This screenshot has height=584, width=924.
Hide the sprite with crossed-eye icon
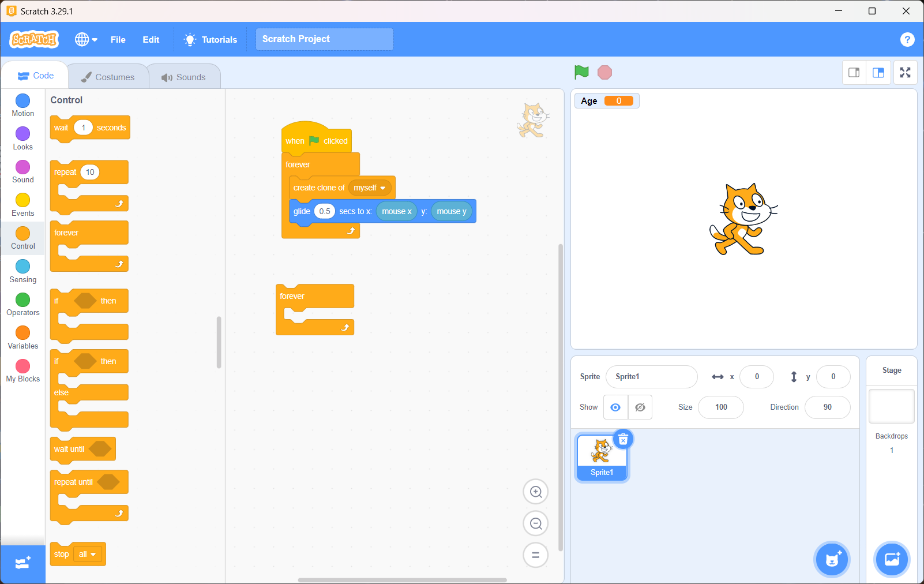640,407
